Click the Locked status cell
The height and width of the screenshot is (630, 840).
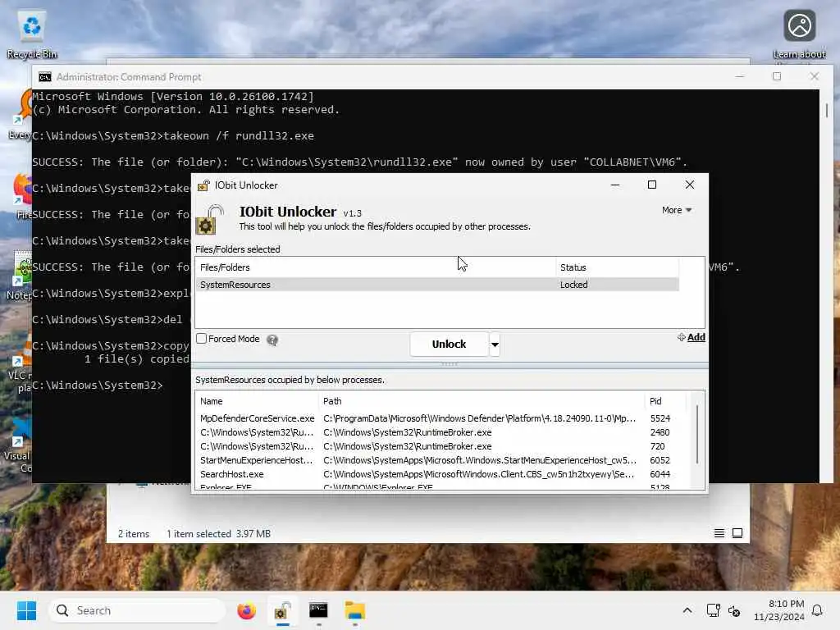pyautogui.click(x=573, y=285)
